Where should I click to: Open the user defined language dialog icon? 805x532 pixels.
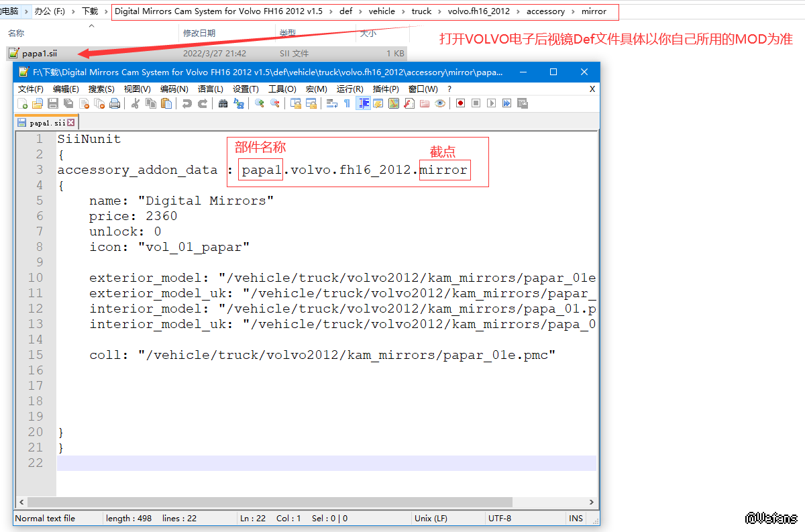point(378,103)
